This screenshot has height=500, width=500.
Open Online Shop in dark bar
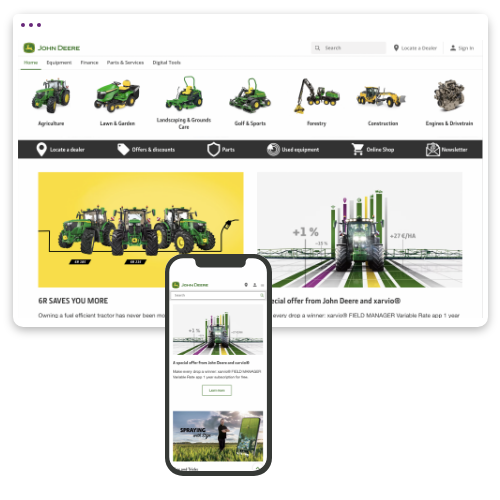click(x=380, y=150)
